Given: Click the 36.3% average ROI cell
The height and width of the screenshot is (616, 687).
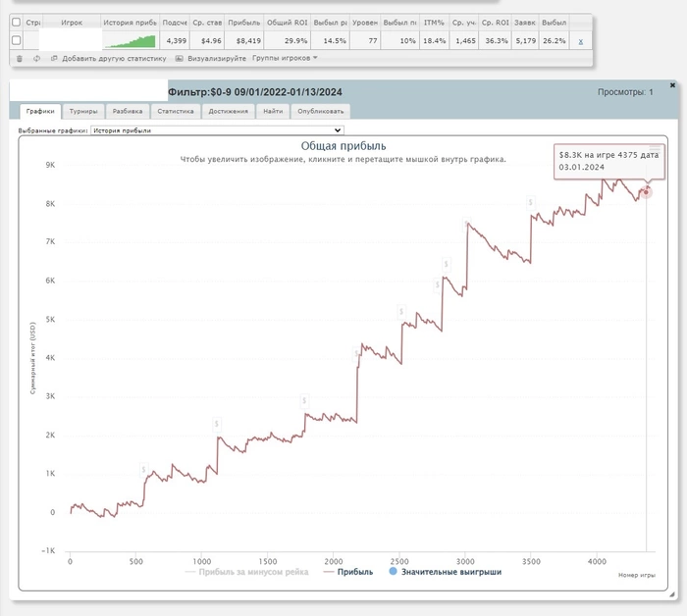Looking at the screenshot, I should (497, 41).
